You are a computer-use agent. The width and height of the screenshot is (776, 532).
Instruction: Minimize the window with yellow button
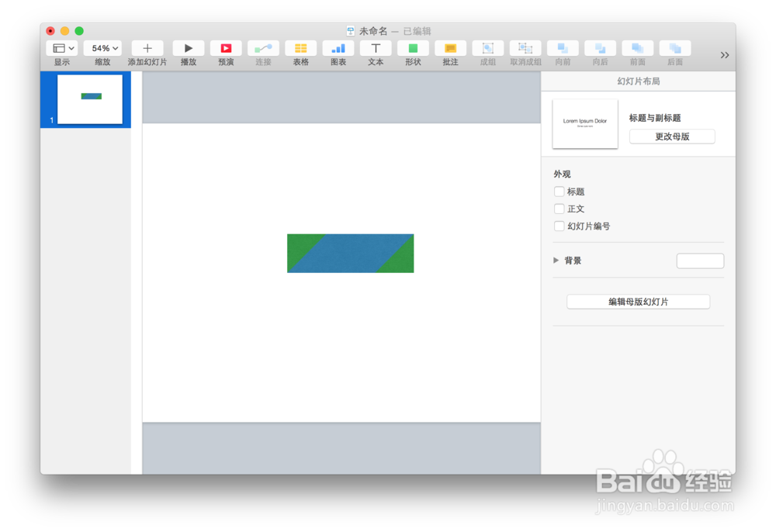click(65, 31)
